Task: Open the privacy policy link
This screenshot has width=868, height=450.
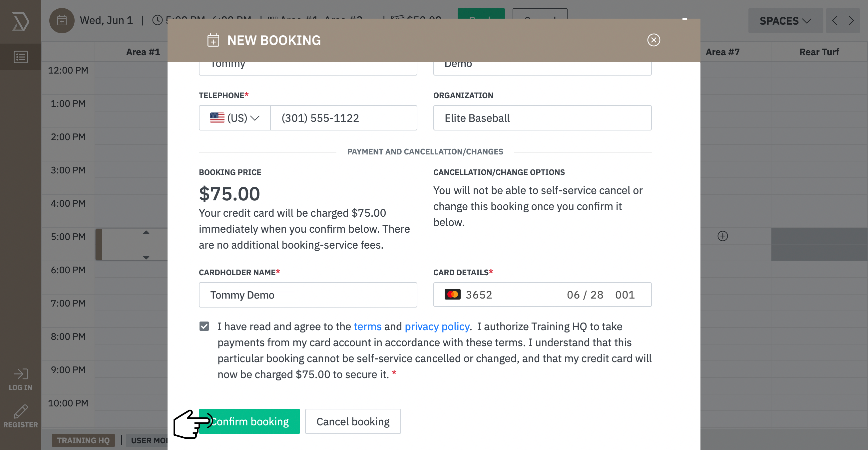Action: click(437, 327)
